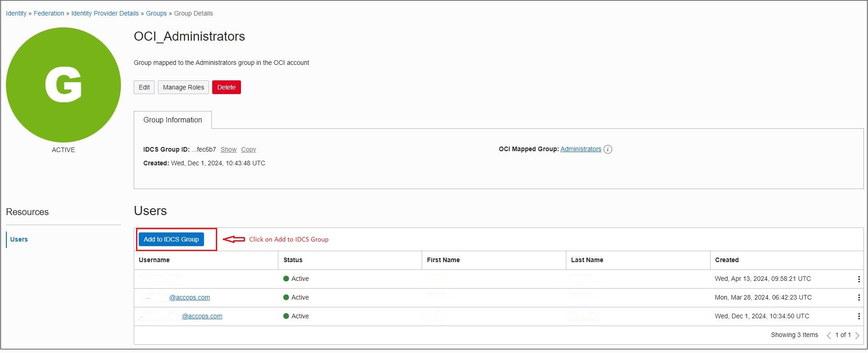Click Add to IDCS Group button
The height and width of the screenshot is (353, 868).
coord(171,239)
